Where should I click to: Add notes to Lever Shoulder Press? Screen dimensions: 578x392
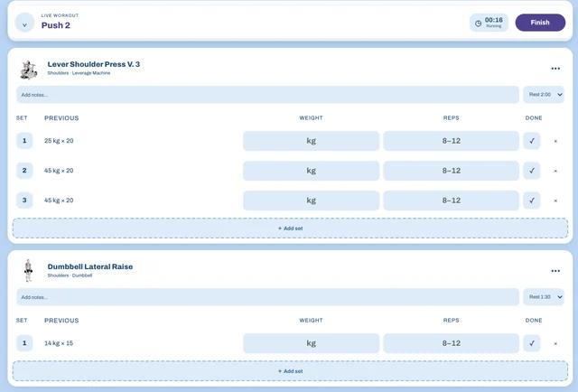pyautogui.click(x=267, y=95)
